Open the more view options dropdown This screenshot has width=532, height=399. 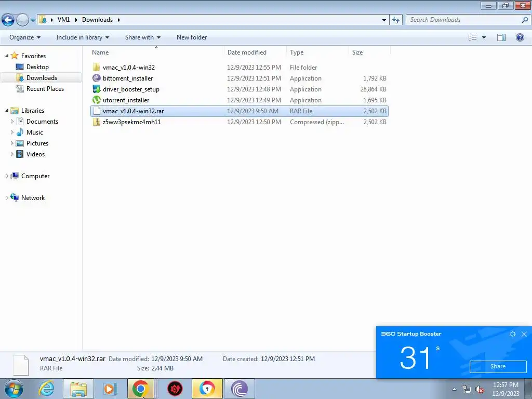point(484,37)
